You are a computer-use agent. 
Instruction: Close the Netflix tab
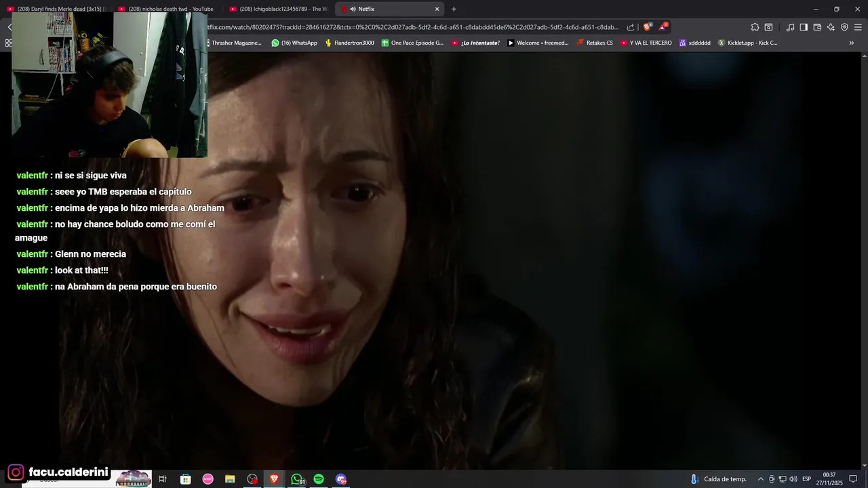coord(437,9)
